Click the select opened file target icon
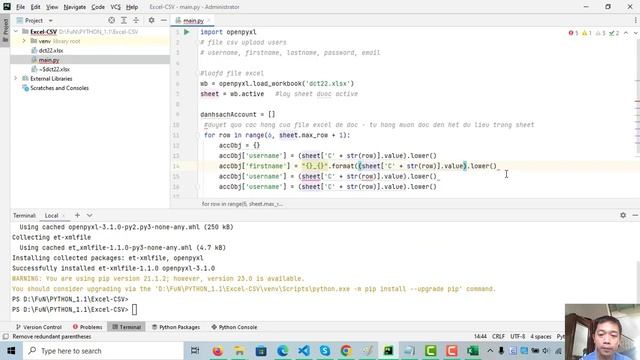The height and width of the screenshot is (360, 640). click(x=111, y=20)
